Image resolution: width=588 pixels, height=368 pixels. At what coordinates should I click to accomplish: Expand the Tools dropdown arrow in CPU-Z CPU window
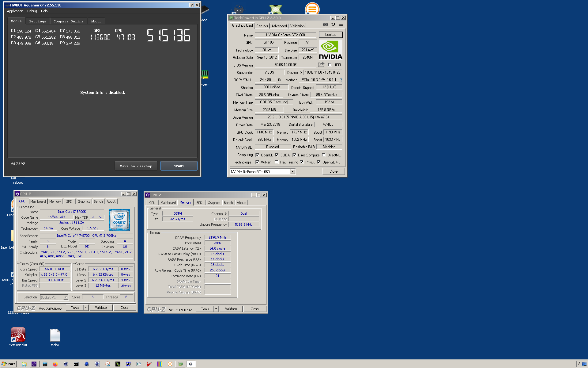click(86, 308)
